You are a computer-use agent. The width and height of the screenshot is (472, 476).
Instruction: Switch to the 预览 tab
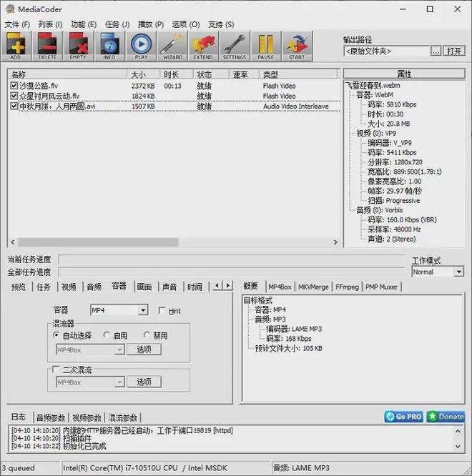(x=19, y=287)
